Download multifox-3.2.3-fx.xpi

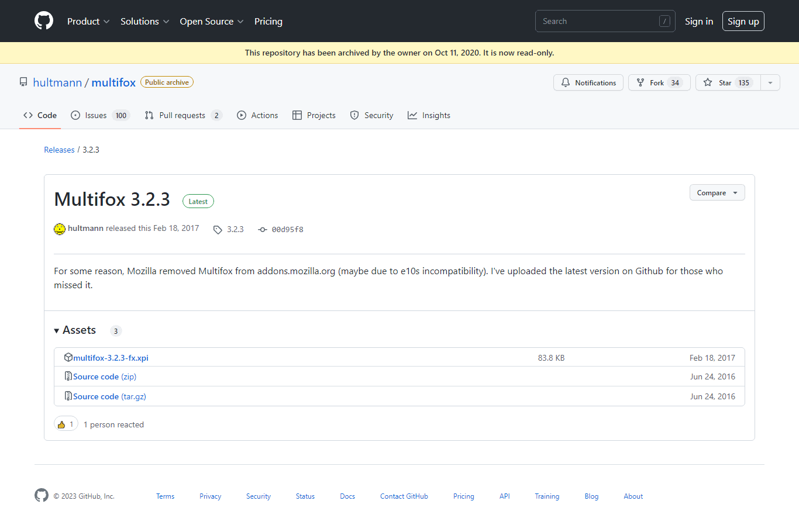click(111, 358)
